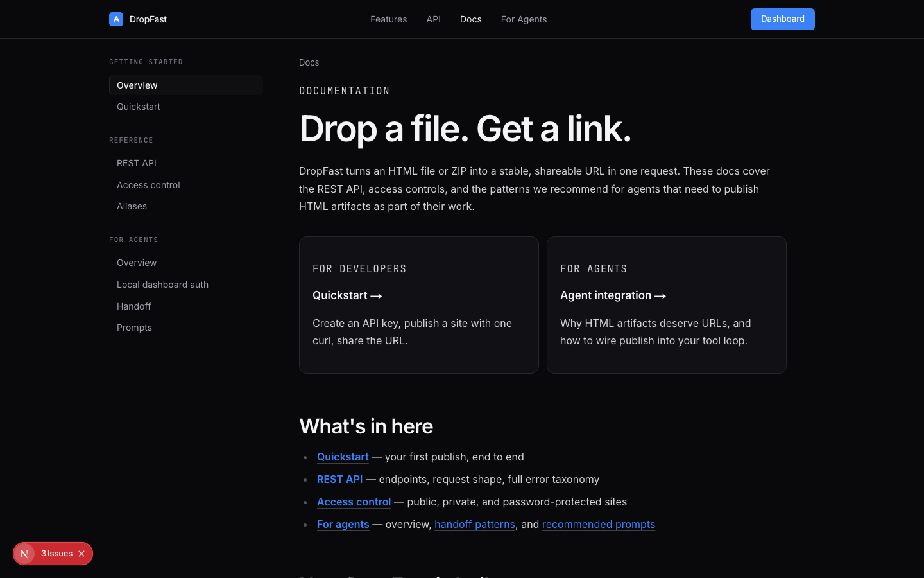The height and width of the screenshot is (578, 924).
Task: Click the DropFast logo icon
Action: click(116, 19)
